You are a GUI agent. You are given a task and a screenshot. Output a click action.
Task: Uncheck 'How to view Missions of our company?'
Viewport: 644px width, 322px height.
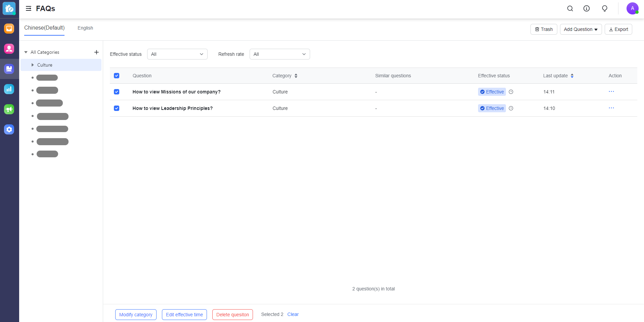[x=117, y=91]
